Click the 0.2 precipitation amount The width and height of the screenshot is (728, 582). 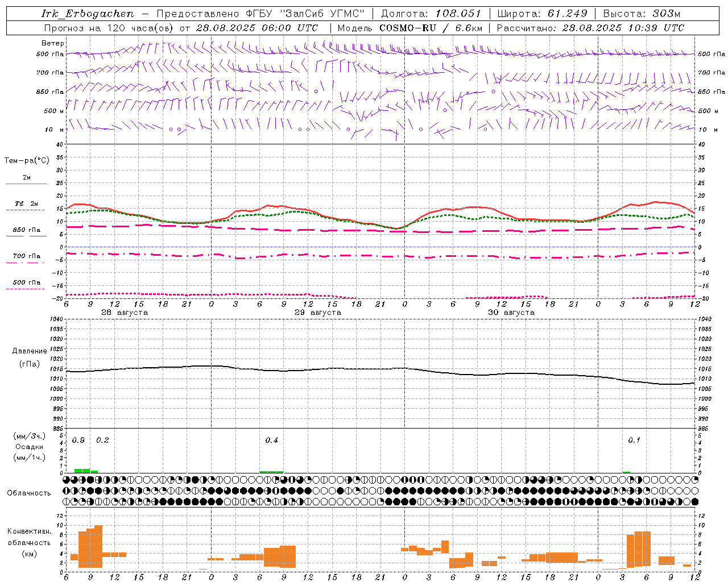102,440
